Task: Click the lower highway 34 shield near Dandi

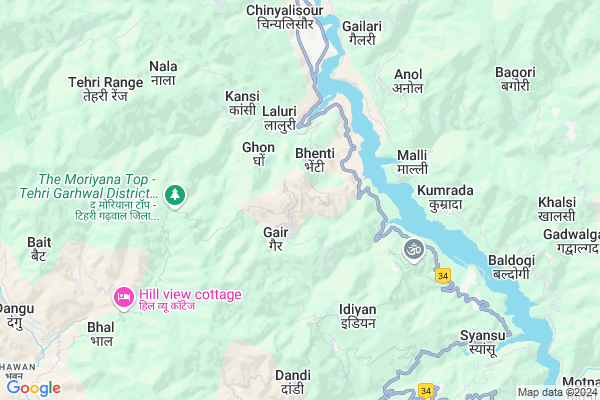Action: (426, 390)
